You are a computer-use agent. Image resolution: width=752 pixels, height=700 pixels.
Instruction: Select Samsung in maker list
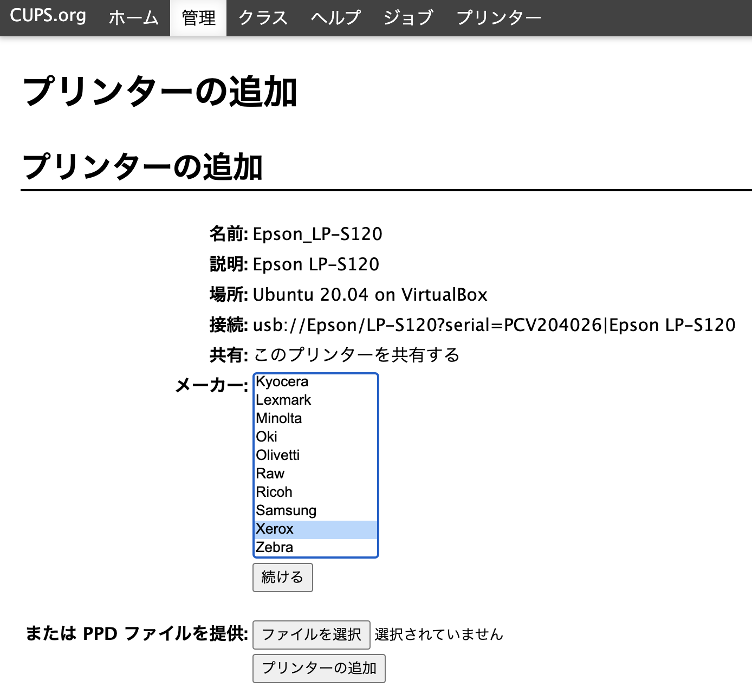[316, 510]
